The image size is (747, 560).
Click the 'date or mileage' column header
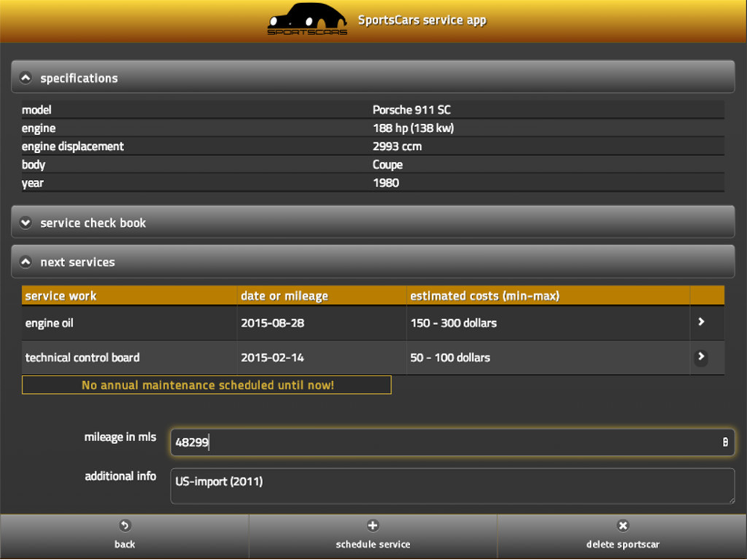coord(321,296)
